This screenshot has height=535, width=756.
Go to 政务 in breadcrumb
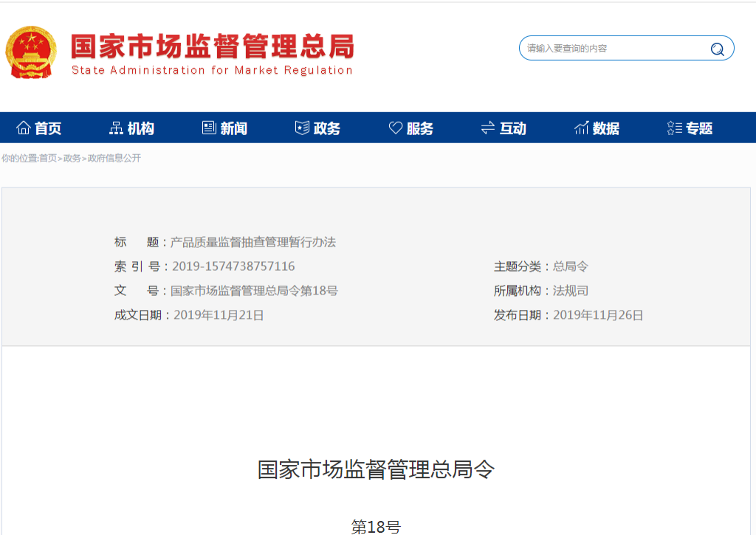pyautogui.click(x=72, y=158)
